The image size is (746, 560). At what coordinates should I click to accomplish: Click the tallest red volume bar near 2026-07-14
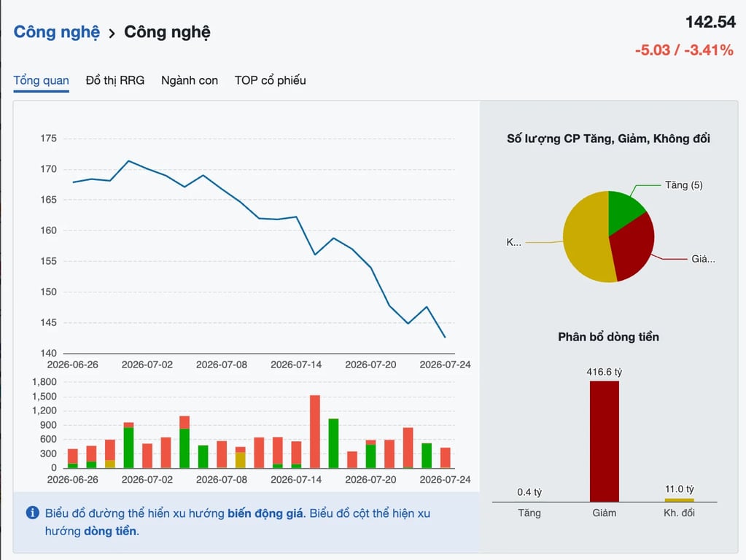tap(315, 432)
